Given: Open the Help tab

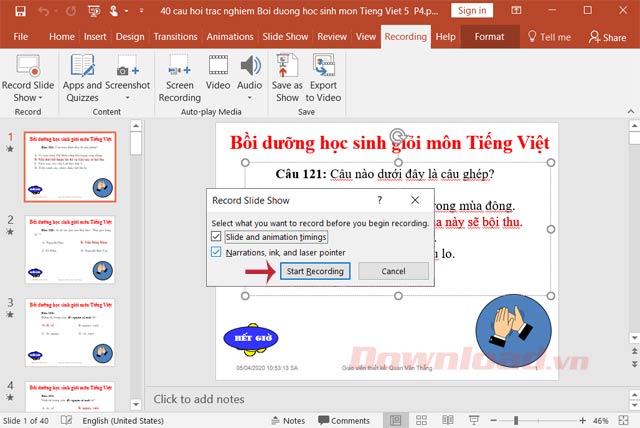Looking at the screenshot, I should point(445,37).
